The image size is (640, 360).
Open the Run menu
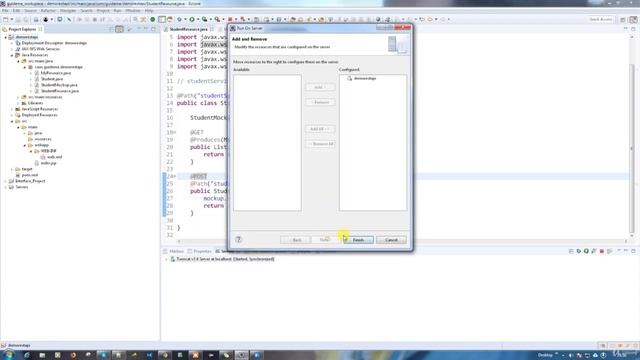pos(118,11)
